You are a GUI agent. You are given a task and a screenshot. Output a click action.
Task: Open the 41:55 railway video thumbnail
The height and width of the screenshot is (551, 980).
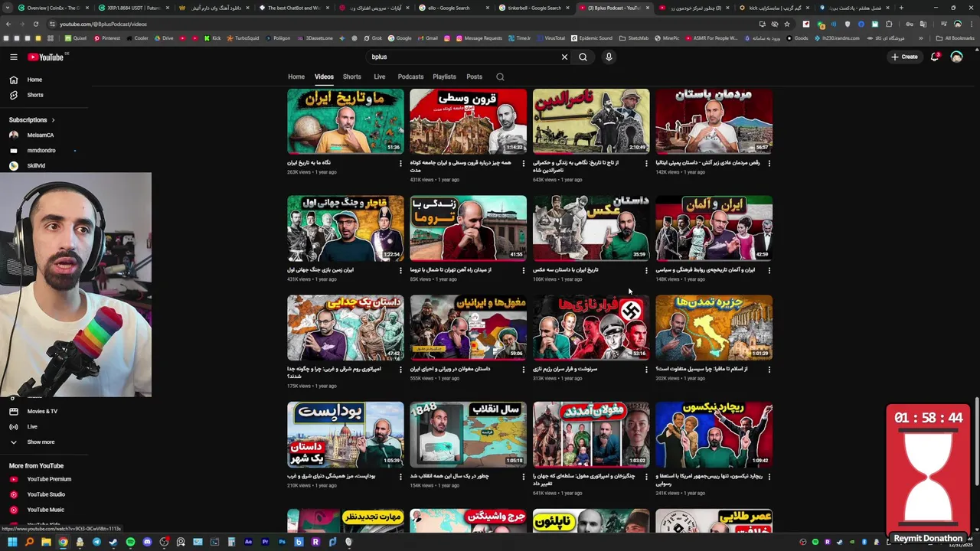click(468, 228)
